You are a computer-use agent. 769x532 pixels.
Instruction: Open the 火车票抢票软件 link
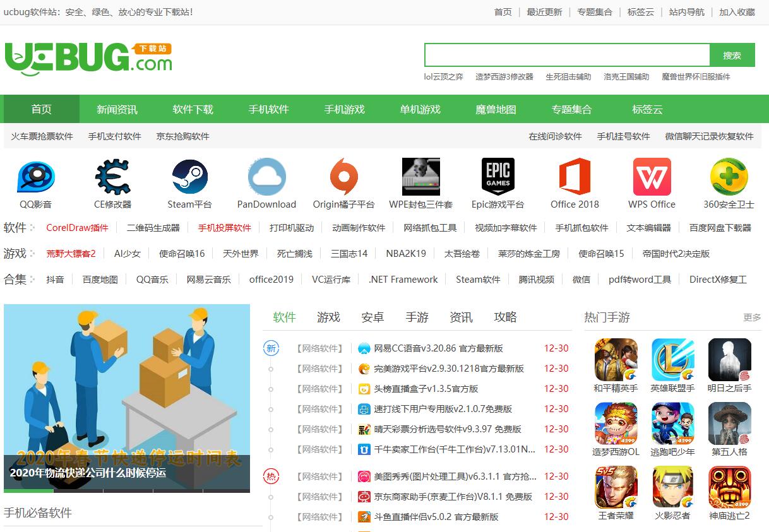pyautogui.click(x=42, y=136)
